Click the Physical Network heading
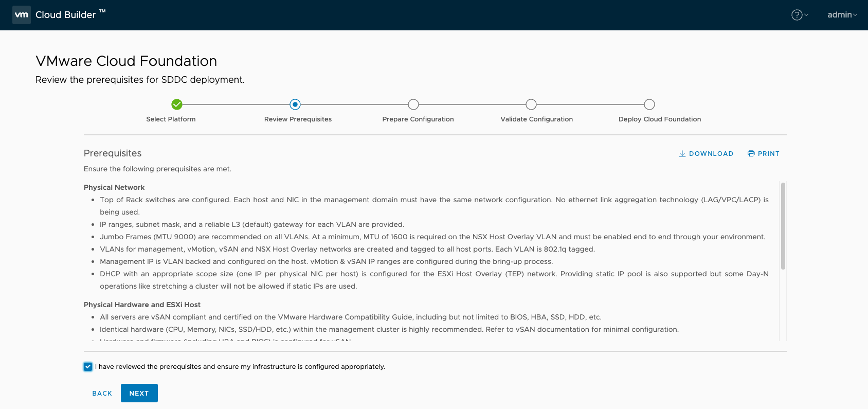 tap(114, 188)
